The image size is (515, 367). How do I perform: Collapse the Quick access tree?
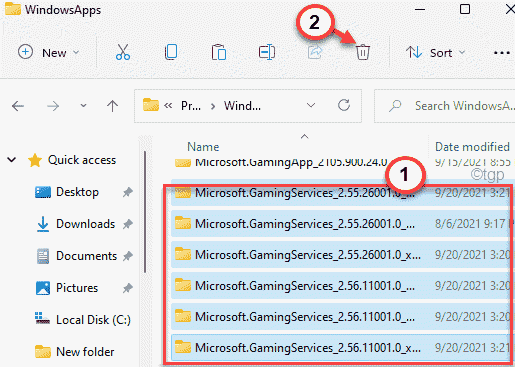(12, 160)
